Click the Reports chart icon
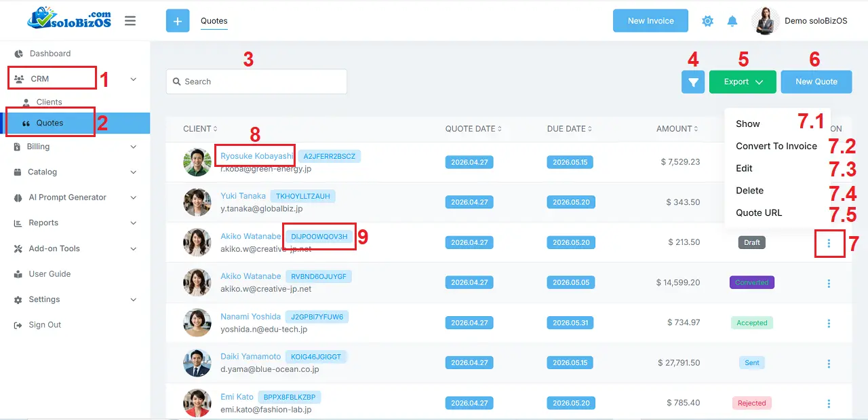 coord(18,223)
